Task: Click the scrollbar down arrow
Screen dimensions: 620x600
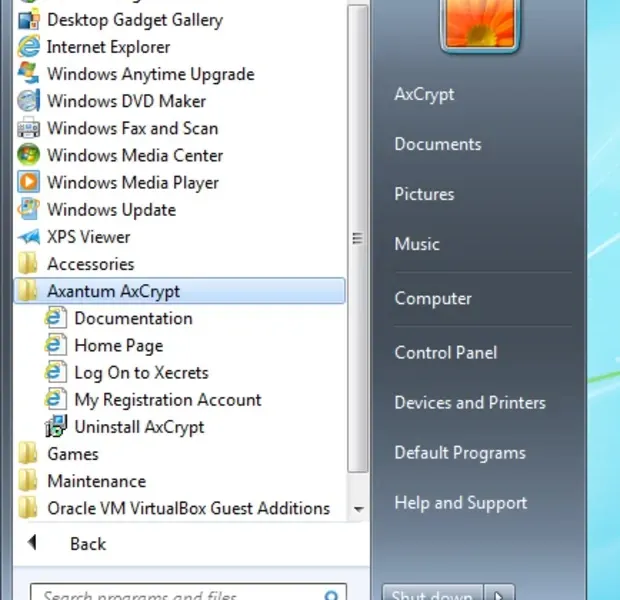Action: click(x=358, y=509)
